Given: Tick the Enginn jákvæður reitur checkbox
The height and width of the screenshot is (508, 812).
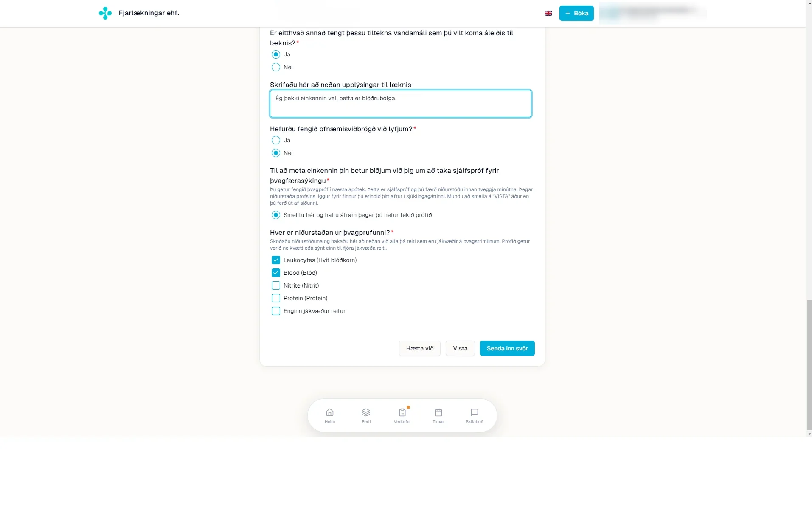Looking at the screenshot, I should click(x=276, y=311).
